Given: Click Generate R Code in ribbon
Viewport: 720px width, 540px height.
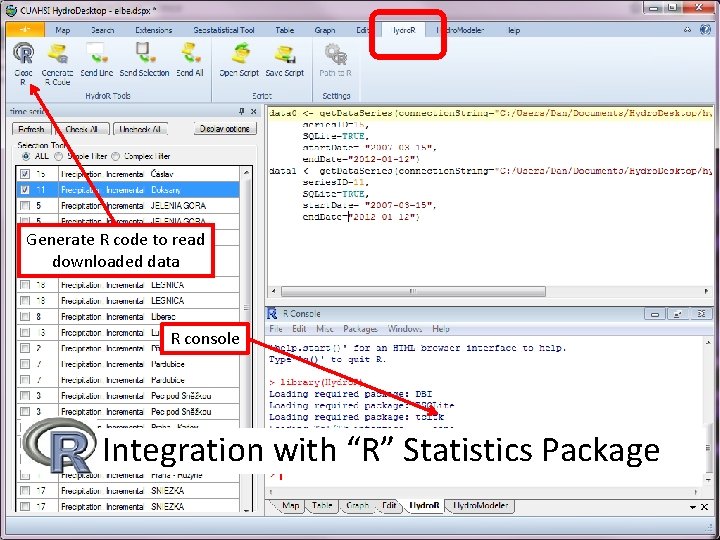Looking at the screenshot, I should (57, 64).
